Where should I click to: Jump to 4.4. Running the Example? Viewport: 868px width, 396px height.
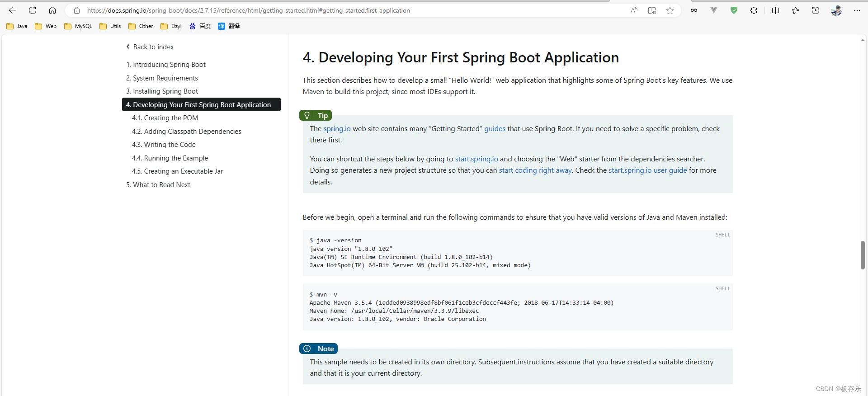click(170, 158)
